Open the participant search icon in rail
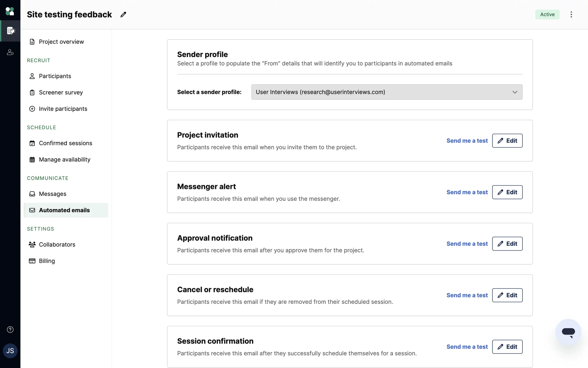This screenshot has width=588, height=368. point(10,52)
